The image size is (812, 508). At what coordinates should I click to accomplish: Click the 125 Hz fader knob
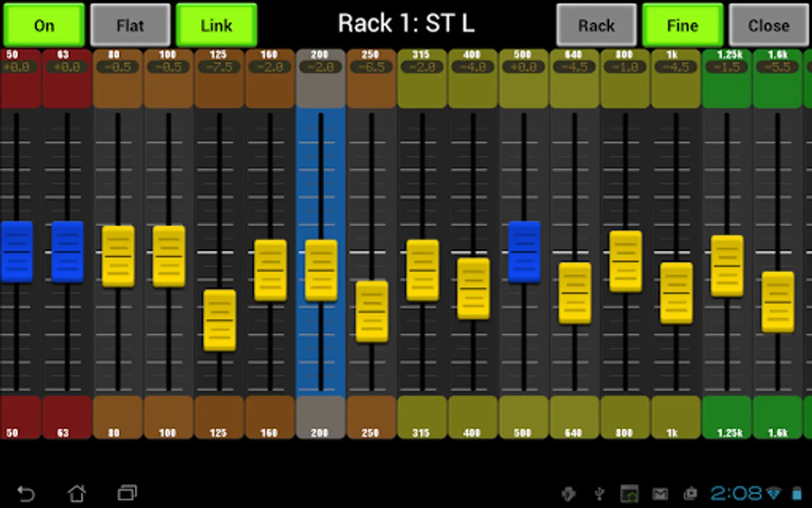[220, 320]
